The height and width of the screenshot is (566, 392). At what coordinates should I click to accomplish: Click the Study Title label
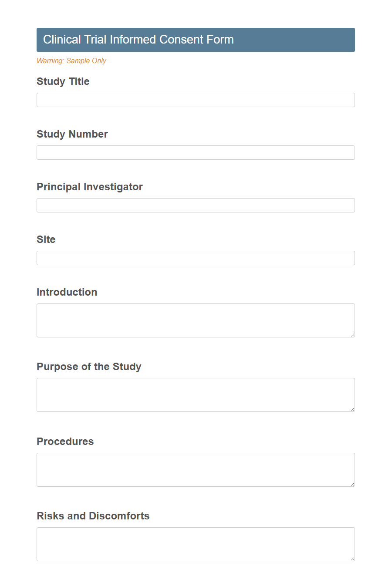click(63, 81)
